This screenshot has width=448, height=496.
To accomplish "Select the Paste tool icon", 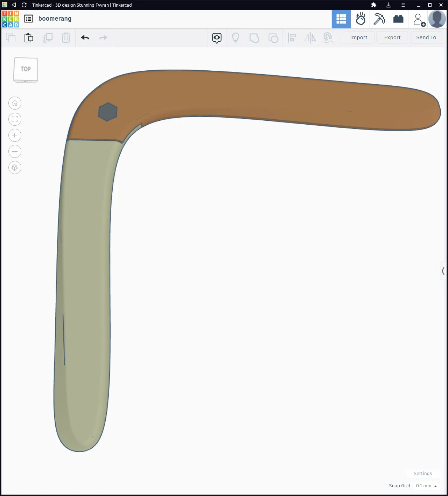I will pos(29,37).
